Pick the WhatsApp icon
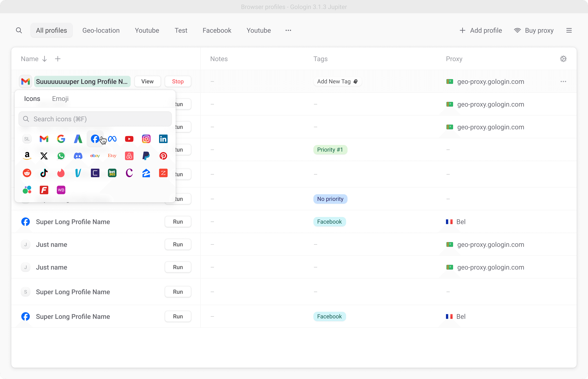The width and height of the screenshot is (588, 379). point(61,156)
